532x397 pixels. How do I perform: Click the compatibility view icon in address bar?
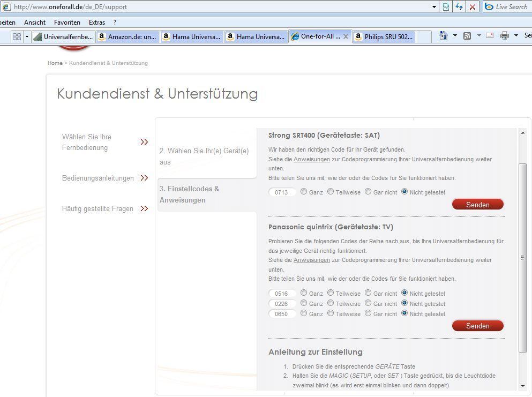point(446,7)
